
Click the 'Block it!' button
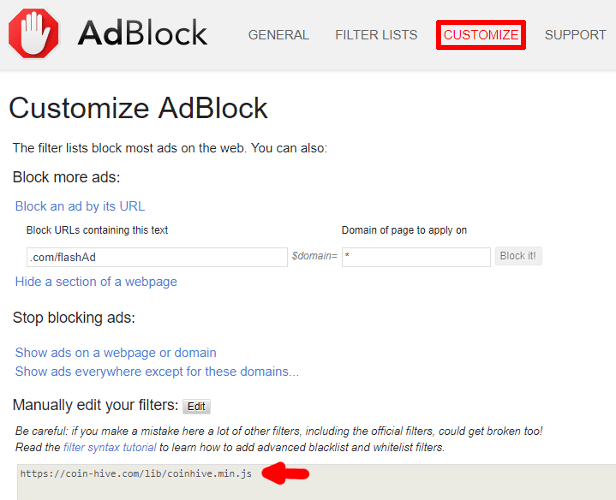(518, 256)
